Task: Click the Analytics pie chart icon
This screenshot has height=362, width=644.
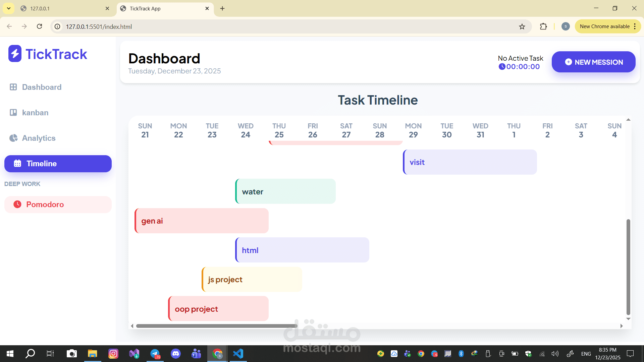Action: 13,138
